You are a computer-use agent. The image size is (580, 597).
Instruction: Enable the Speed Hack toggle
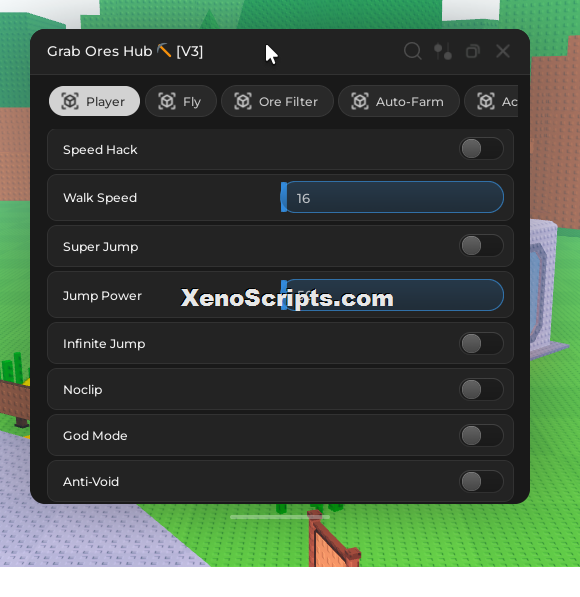point(481,148)
